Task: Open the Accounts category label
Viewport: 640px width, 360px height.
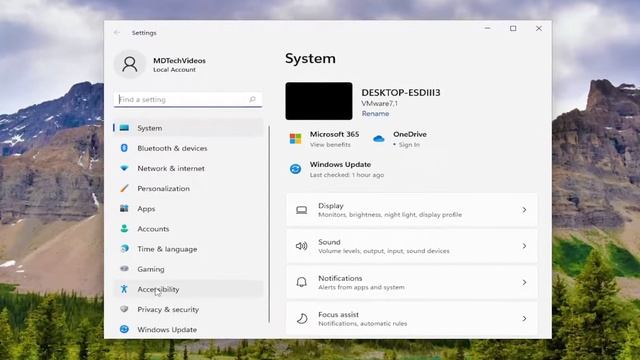Action: pos(153,229)
